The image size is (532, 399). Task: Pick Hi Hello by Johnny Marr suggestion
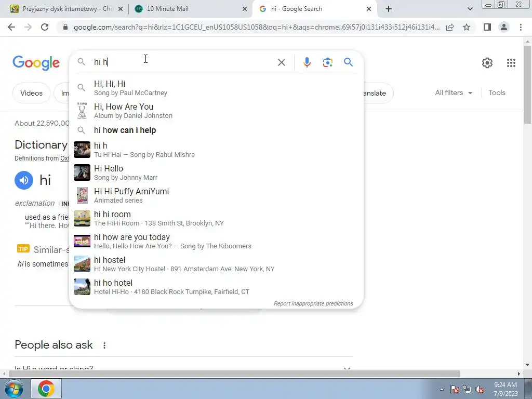(x=216, y=172)
